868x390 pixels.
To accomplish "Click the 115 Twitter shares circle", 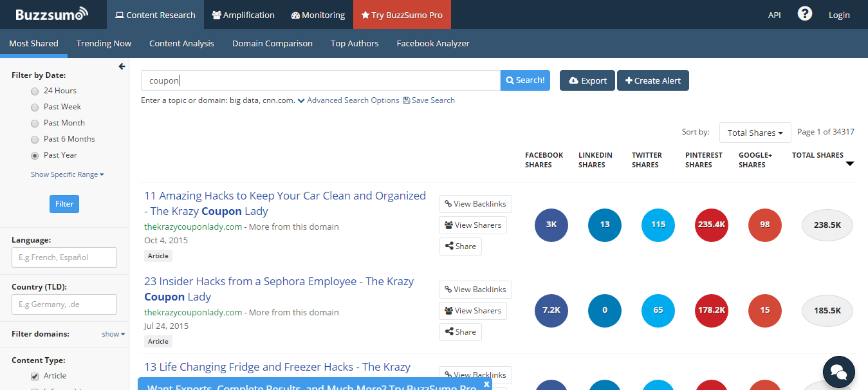I will [x=658, y=225].
